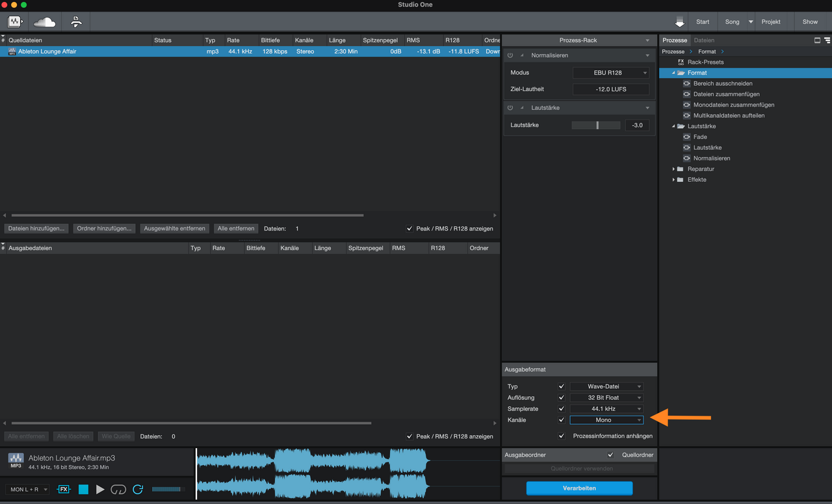Toggle the Quellordner checkbox

pyautogui.click(x=610, y=455)
